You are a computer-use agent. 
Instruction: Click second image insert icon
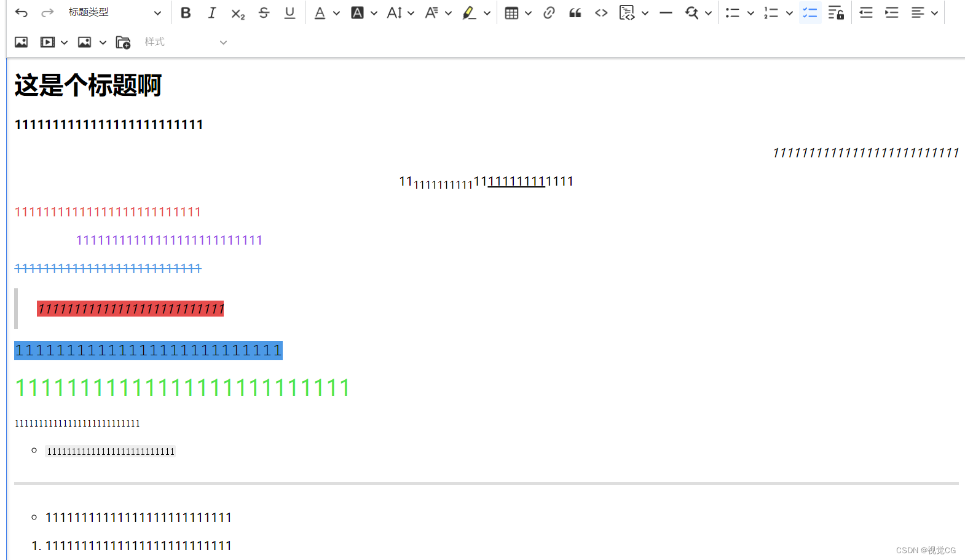click(85, 42)
